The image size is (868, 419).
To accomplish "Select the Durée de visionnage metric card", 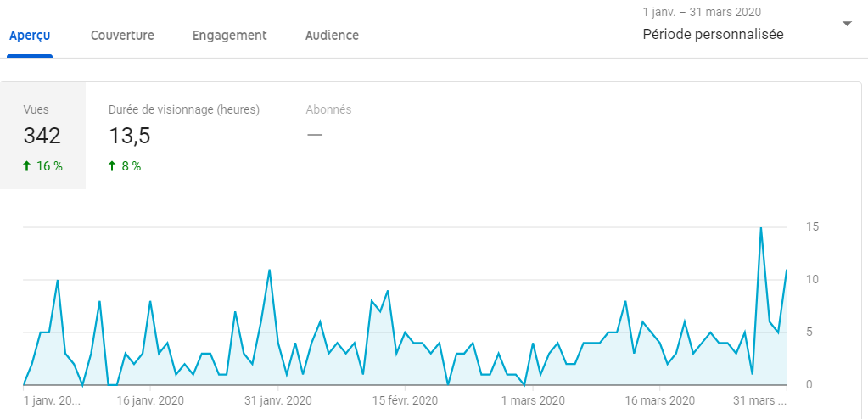I will 184,136.
